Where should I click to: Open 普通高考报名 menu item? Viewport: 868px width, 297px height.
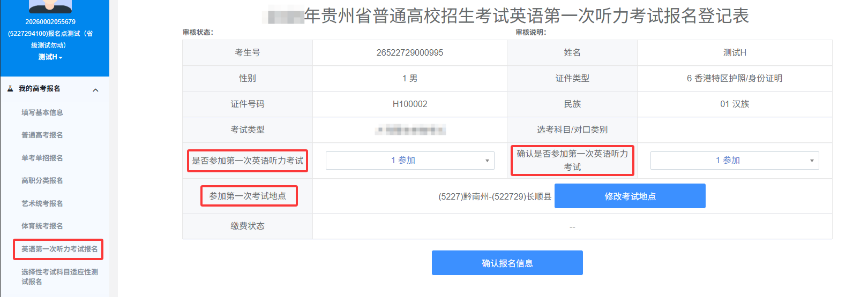pos(42,135)
